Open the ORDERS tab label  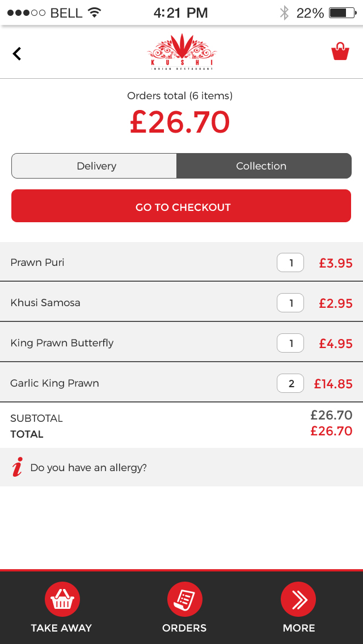pos(184,628)
